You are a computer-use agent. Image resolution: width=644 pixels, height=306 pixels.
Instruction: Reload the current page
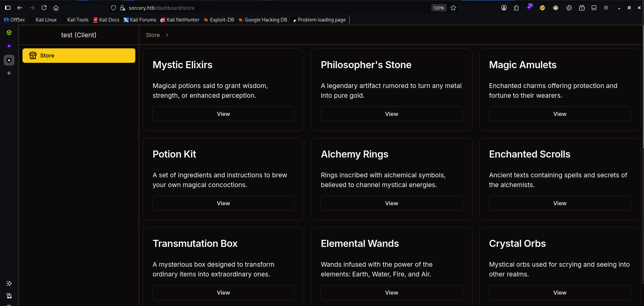click(44, 8)
